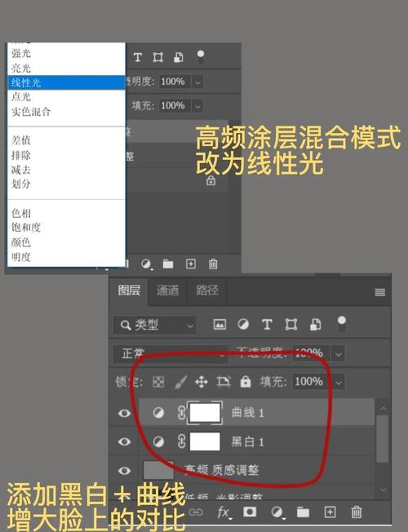This screenshot has height=532, width=408.
Task: Select 高频 质感调整 gray thumbnail
Action: click(158, 470)
